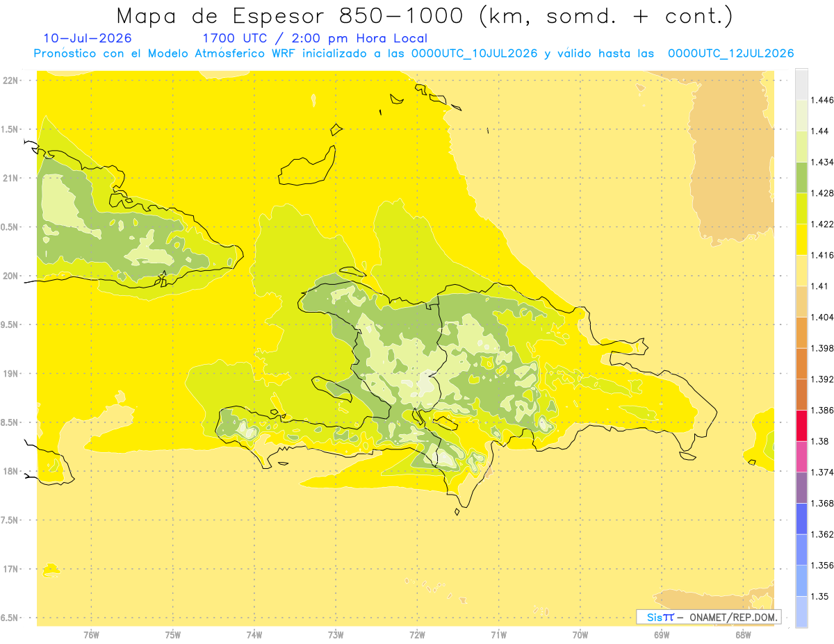Click the '19N' latitude label
Image resolution: width=834 pixels, height=644 pixels.
point(12,374)
